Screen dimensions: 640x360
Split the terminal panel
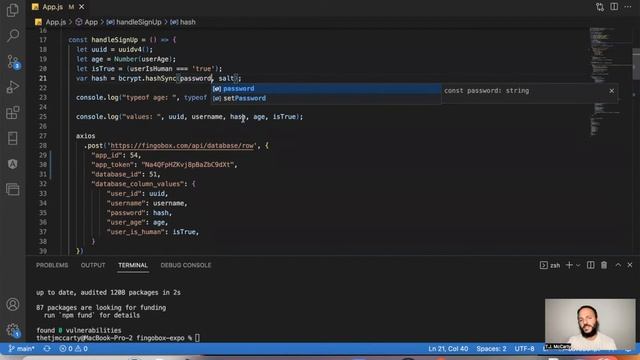(x=591, y=265)
